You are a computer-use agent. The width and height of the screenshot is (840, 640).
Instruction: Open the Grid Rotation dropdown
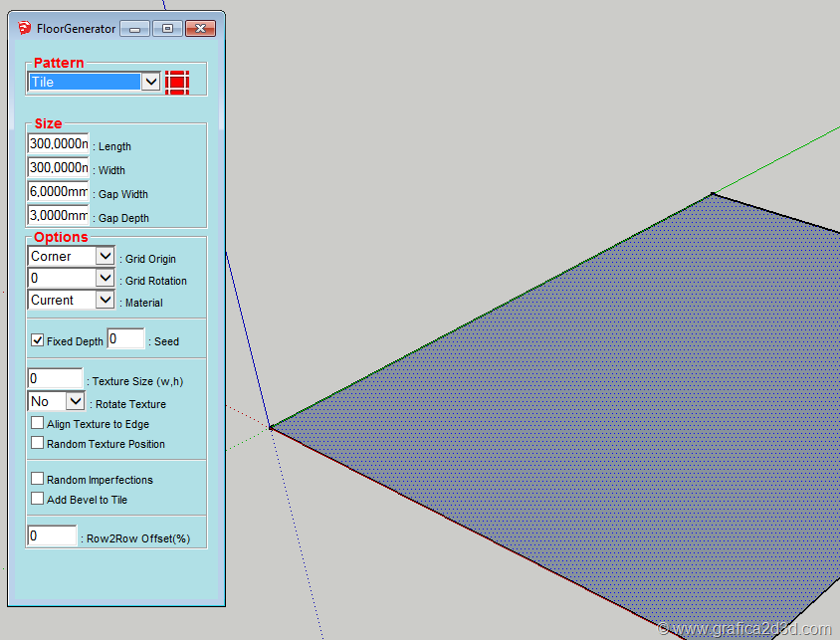tap(105, 278)
